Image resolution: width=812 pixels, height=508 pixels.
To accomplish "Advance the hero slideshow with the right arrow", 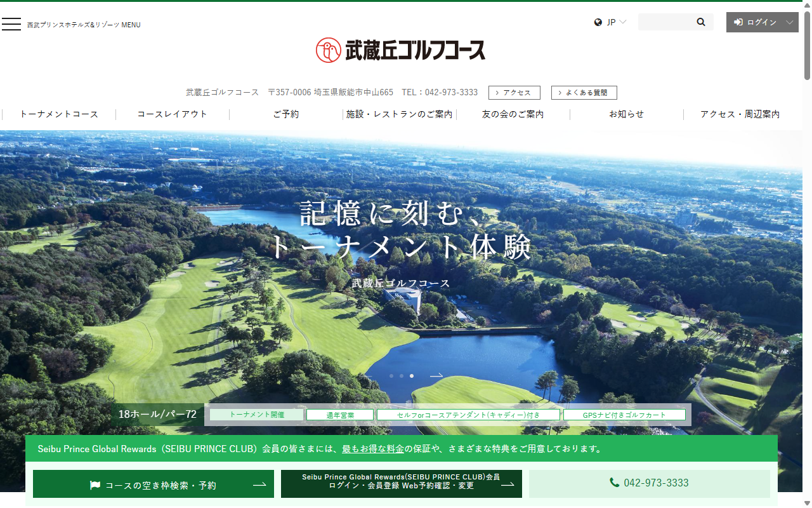I will [436, 376].
